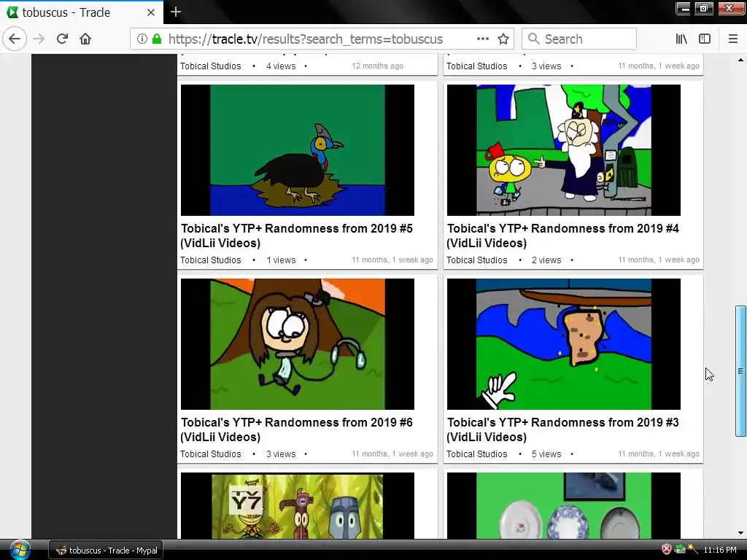This screenshot has width=747, height=560.
Task: Click the network tray icon
Action: [680, 550]
